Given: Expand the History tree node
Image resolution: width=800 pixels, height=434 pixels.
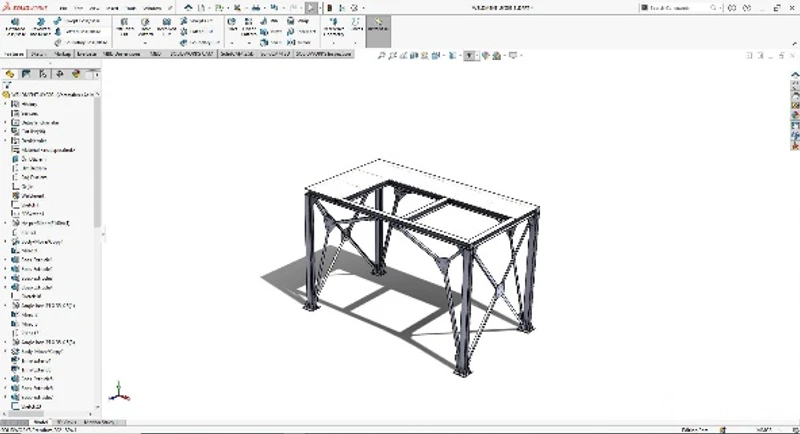Looking at the screenshot, I should pos(6,104).
